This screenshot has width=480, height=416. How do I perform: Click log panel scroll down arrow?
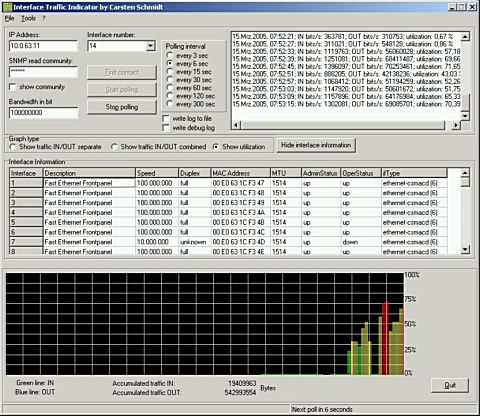click(x=465, y=116)
